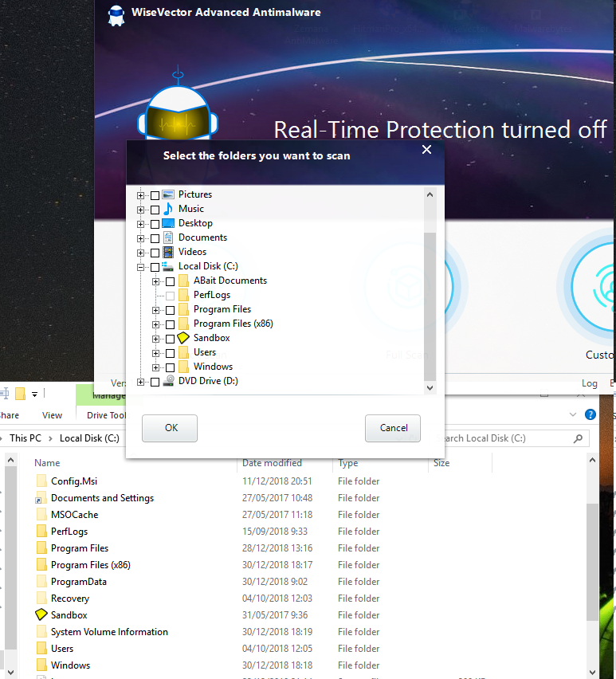
Task: Check the Pictures checkbox
Action: (x=155, y=195)
